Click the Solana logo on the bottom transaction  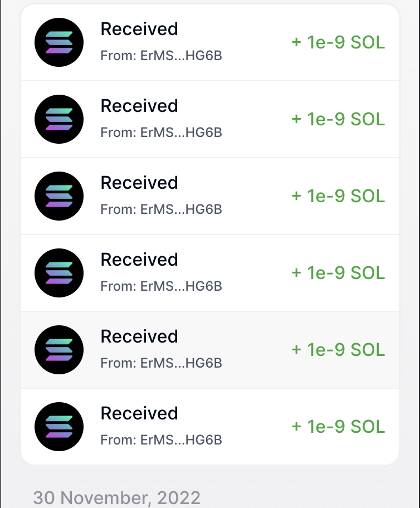click(x=58, y=426)
